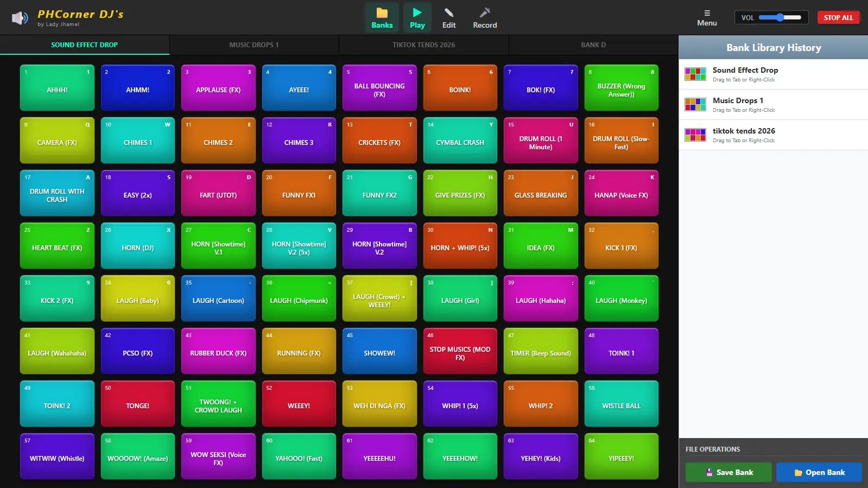
Task: Click the Music Drops 1 bank thumbnail
Action: (695, 104)
